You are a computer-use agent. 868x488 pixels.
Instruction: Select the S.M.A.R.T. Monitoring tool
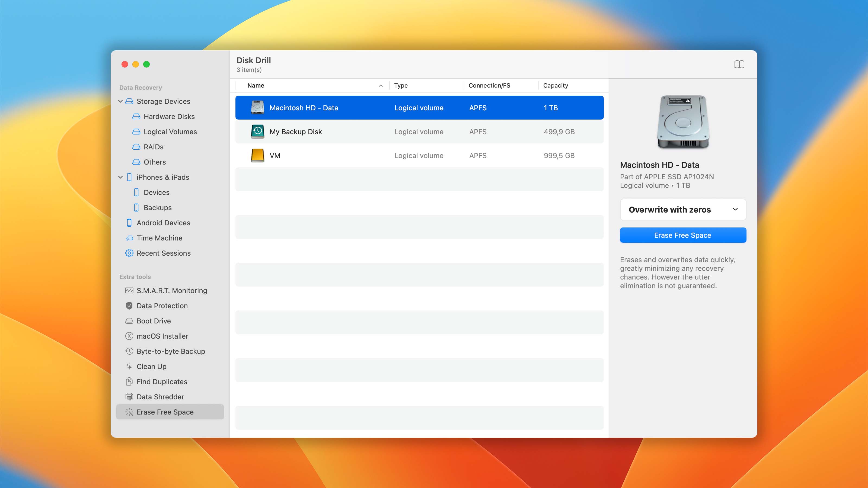point(171,290)
